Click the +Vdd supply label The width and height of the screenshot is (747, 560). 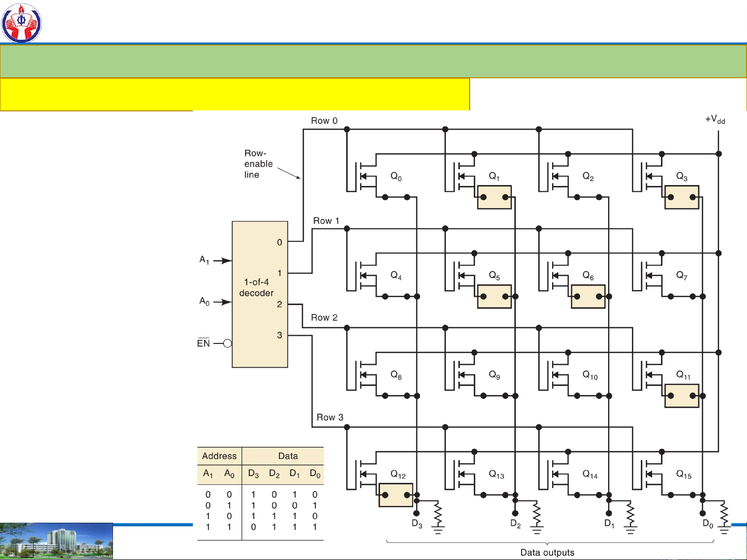pos(715,120)
